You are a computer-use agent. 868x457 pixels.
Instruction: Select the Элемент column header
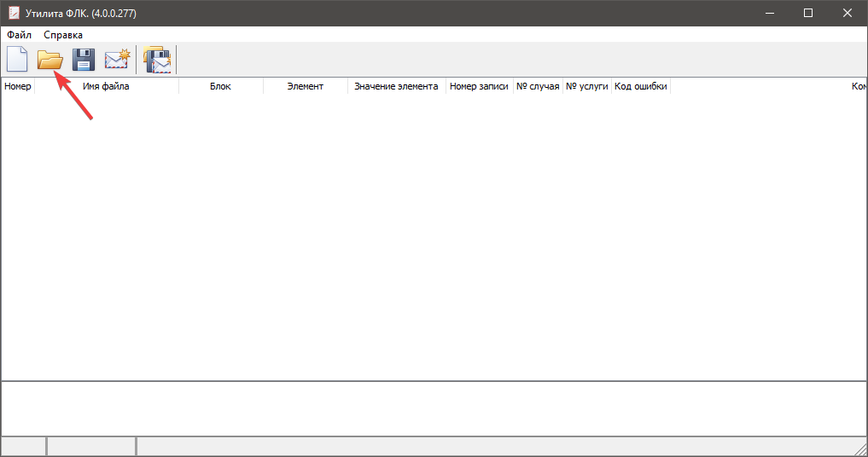[x=305, y=86]
